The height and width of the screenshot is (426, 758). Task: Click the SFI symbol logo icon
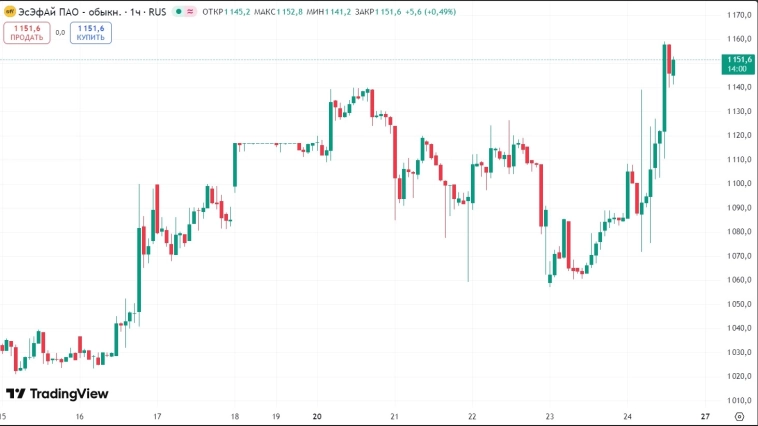[x=9, y=12]
